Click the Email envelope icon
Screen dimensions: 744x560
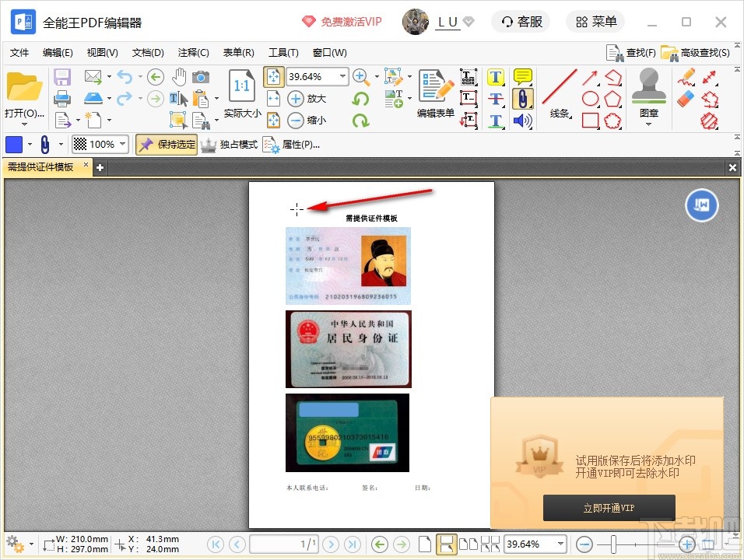coord(93,76)
